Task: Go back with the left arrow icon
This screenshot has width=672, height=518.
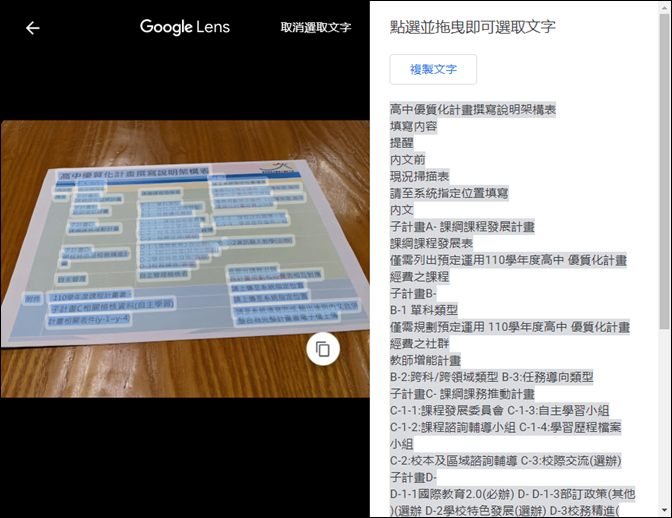Action: point(33,28)
